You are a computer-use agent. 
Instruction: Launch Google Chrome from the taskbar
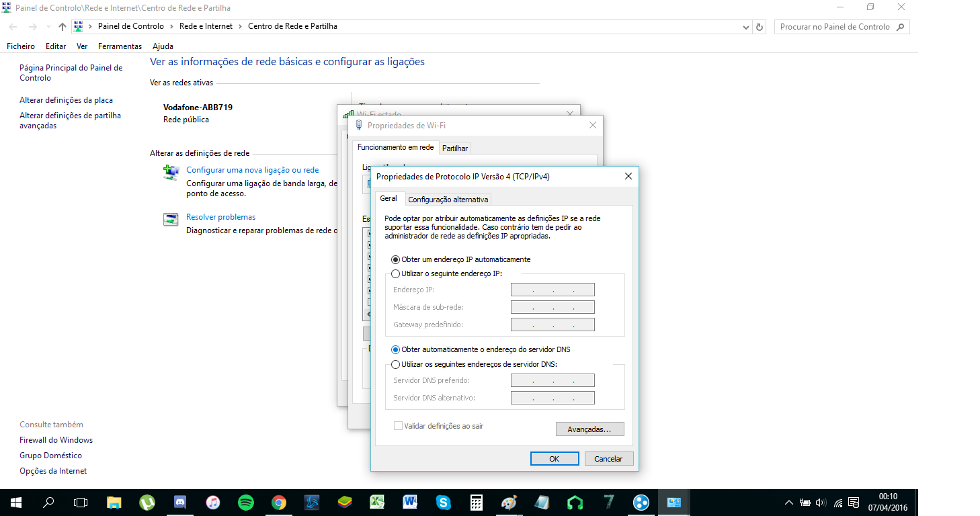(279, 502)
